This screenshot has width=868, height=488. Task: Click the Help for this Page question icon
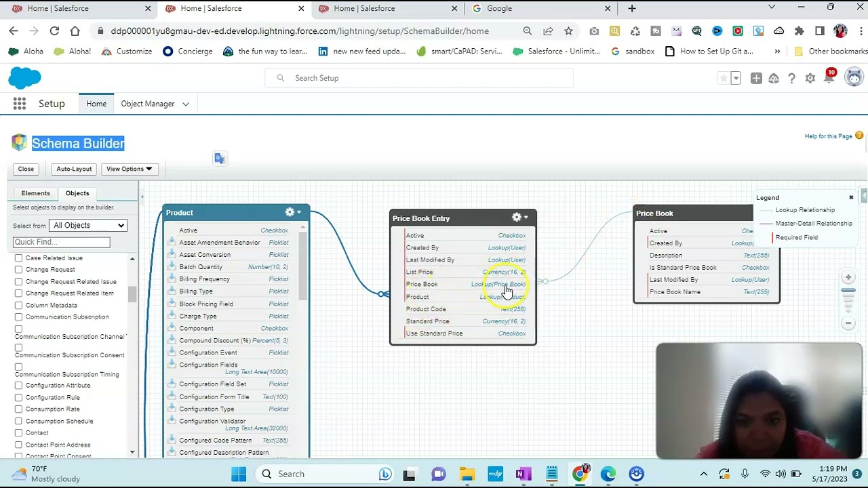[859, 136]
